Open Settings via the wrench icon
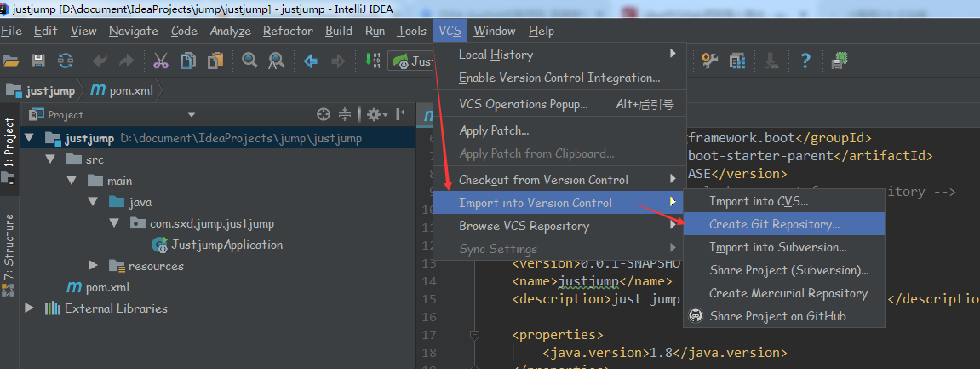This screenshot has width=980, height=369. click(710, 61)
